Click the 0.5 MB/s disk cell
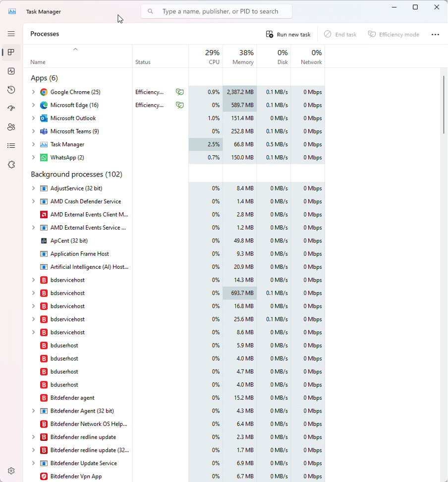 tap(274, 144)
